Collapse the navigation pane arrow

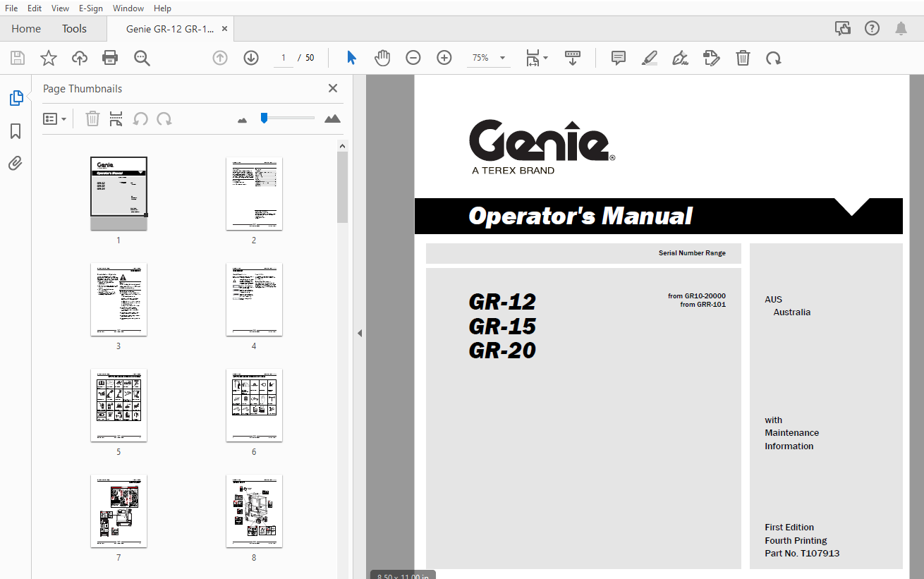click(x=359, y=333)
